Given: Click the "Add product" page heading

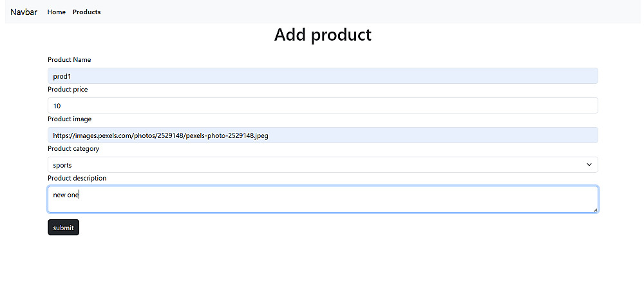Looking at the screenshot, I should (323, 35).
